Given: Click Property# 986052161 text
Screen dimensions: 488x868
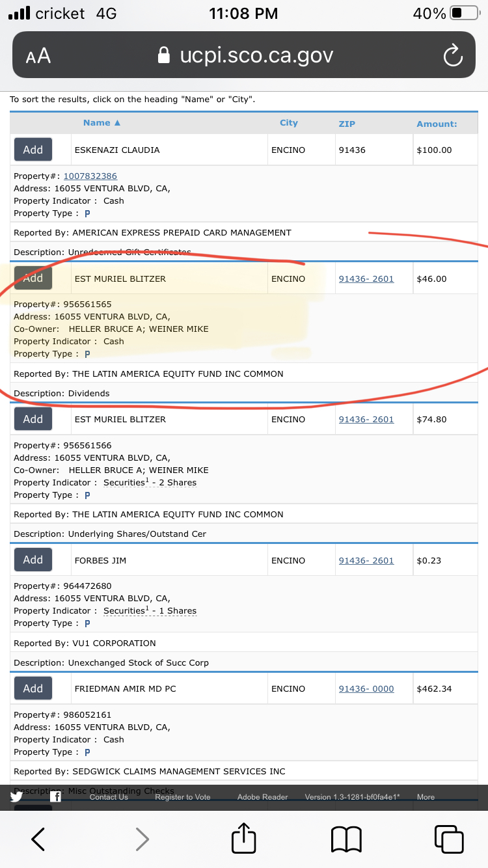Looking at the screenshot, I should point(62,714).
